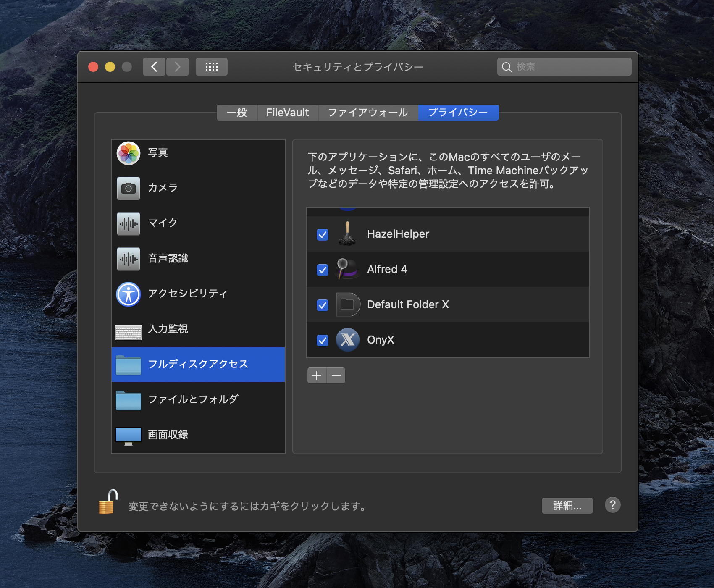714x588 pixels.
Task: Select the 入力監視 label in the list
Action: point(168,329)
